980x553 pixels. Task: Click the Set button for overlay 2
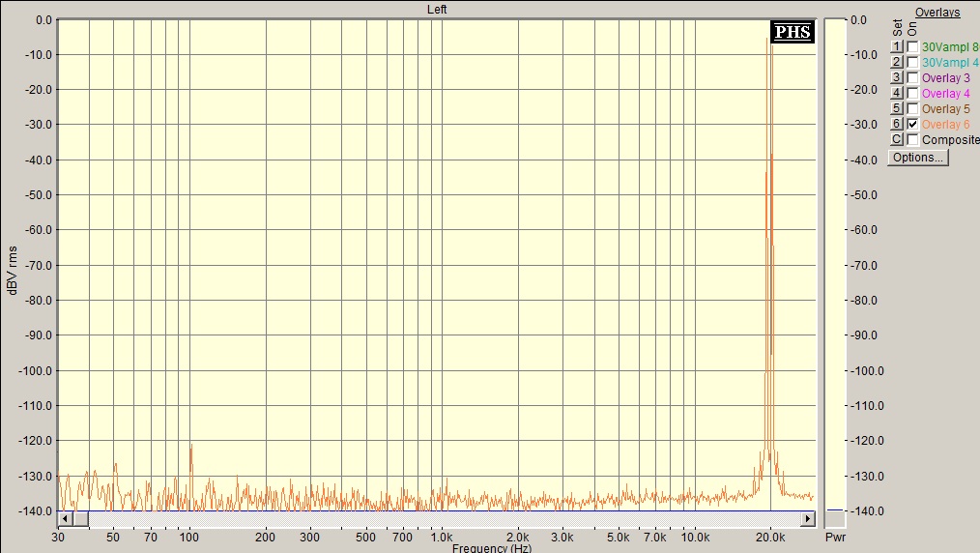click(897, 62)
